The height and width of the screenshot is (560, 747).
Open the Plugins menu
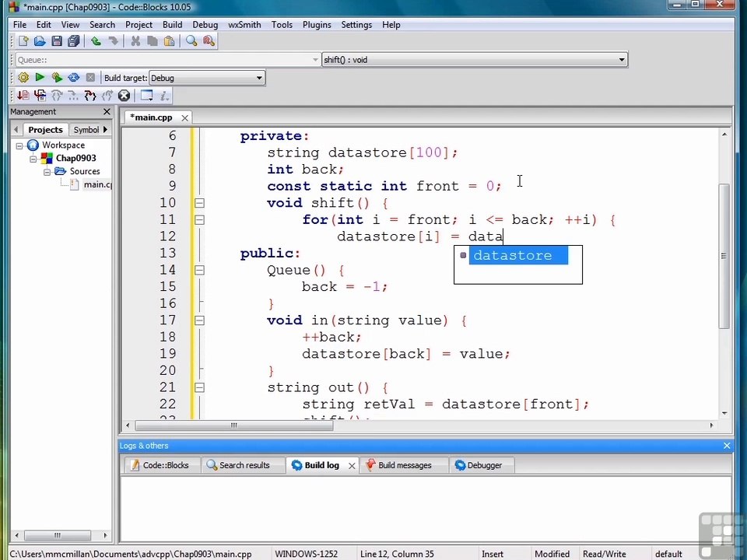(x=317, y=25)
